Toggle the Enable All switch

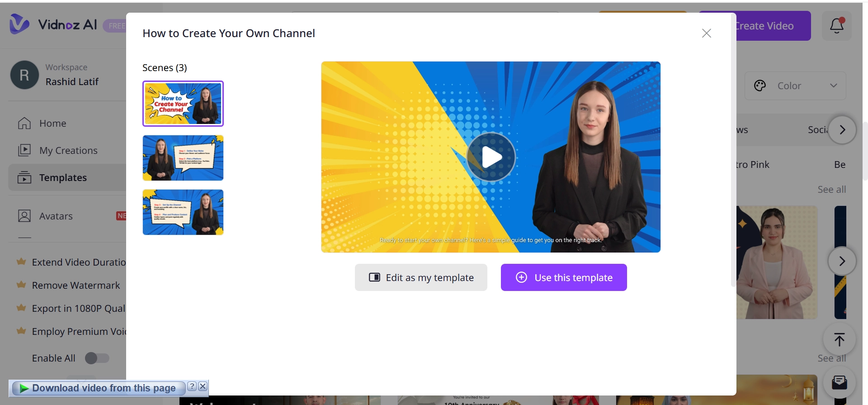click(x=97, y=358)
